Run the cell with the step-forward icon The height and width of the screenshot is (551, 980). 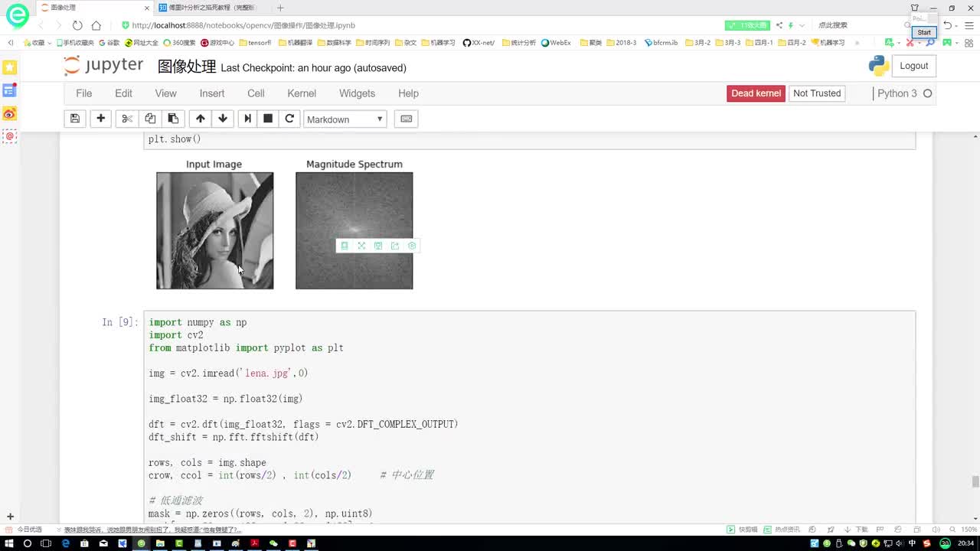coord(247,119)
